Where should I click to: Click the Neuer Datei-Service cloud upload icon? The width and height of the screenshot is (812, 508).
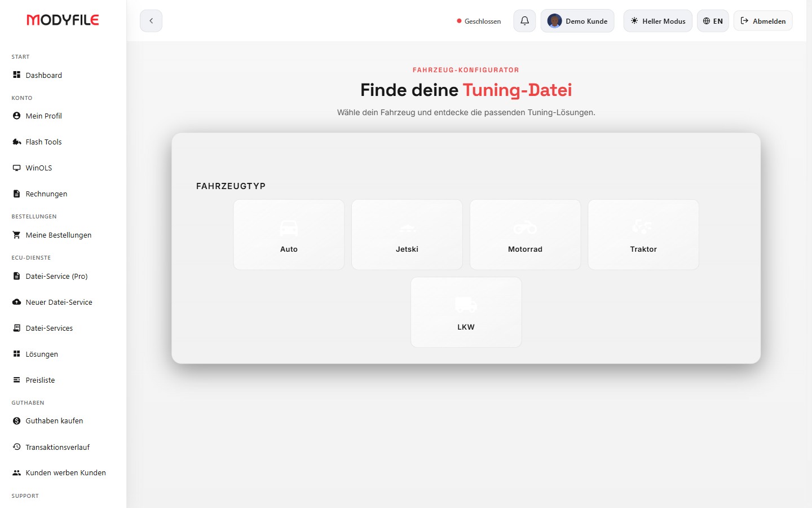pos(17,302)
